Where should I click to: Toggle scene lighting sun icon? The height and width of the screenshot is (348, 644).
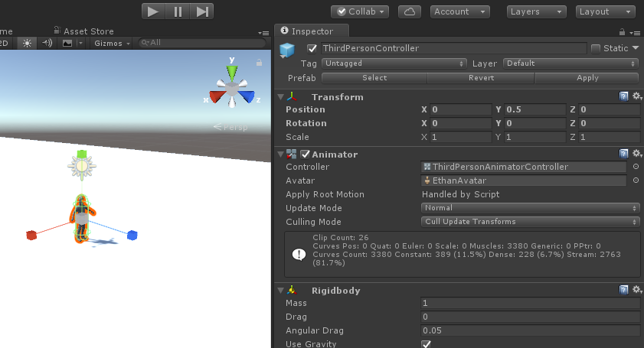tap(27, 43)
